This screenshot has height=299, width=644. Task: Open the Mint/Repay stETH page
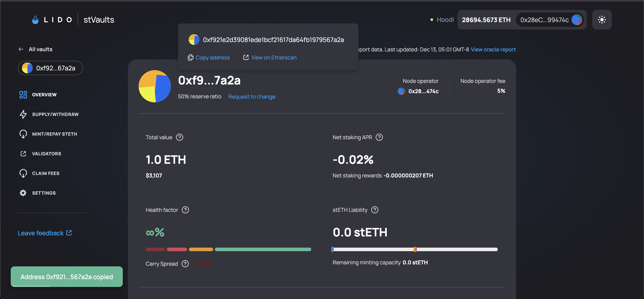click(55, 134)
